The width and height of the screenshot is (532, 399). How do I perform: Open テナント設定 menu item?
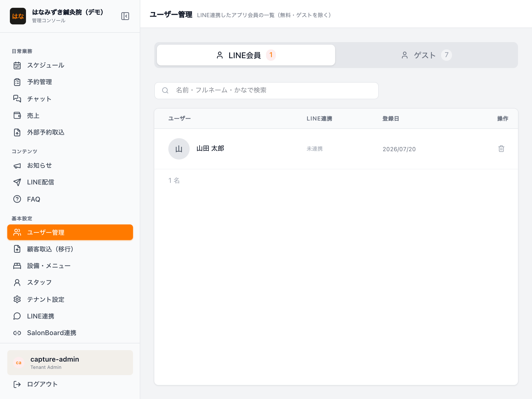[x=70, y=299]
